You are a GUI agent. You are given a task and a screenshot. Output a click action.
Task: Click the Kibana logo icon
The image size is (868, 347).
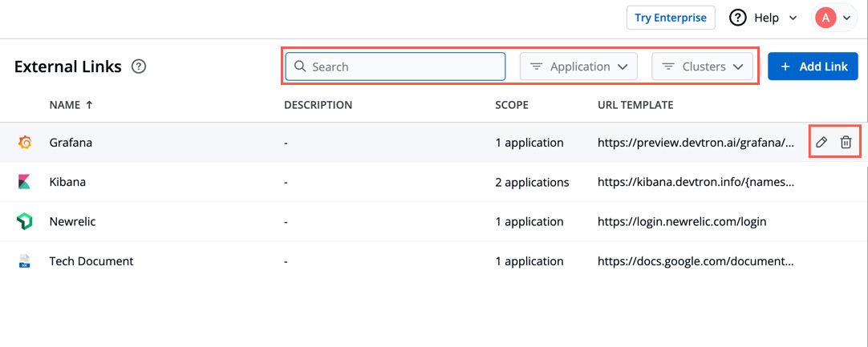tap(25, 182)
